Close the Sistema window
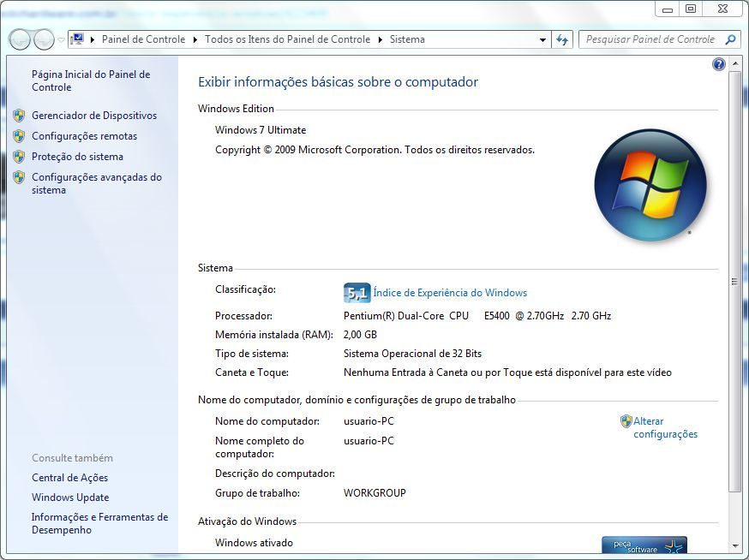The height and width of the screenshot is (560, 749). [x=722, y=9]
